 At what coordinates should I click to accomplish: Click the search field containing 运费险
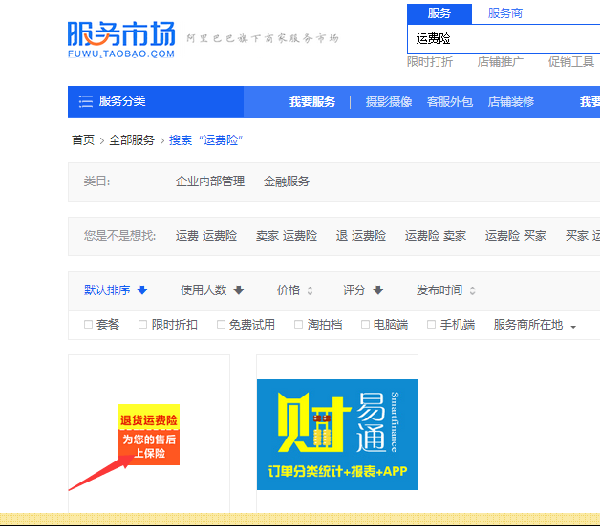(500, 38)
